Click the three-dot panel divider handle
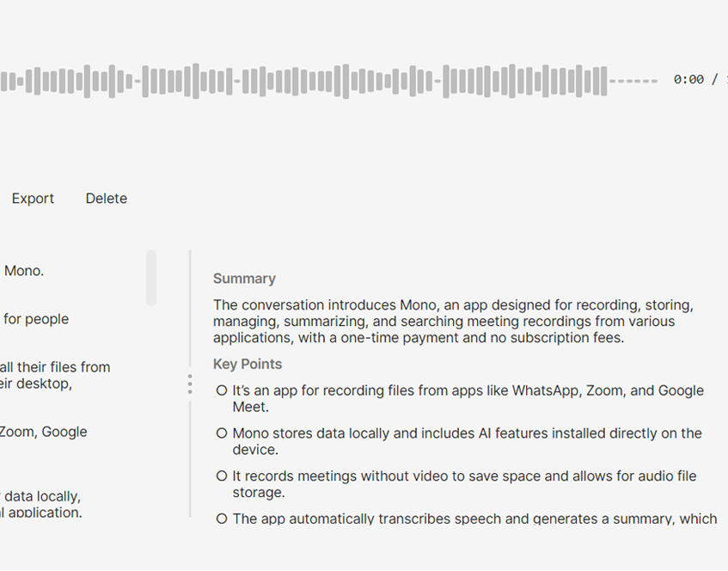728x571 pixels. [x=190, y=384]
